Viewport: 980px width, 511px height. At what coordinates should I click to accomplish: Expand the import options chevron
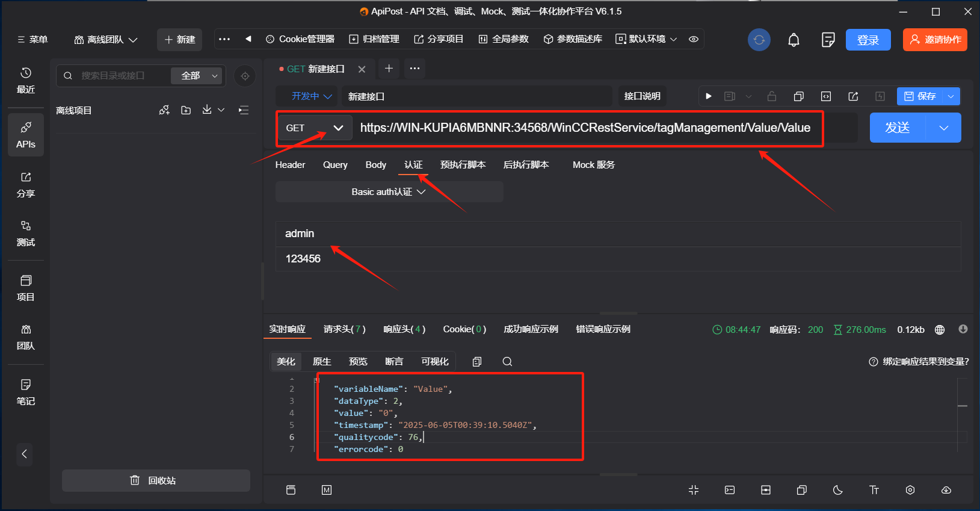tap(221, 110)
